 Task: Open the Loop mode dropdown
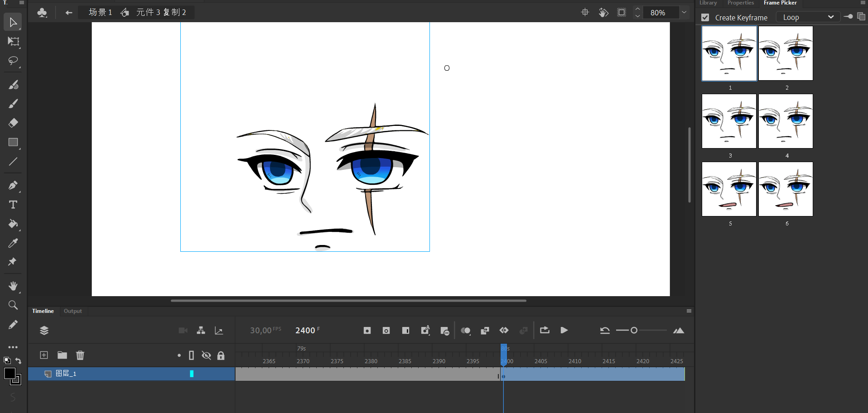pyautogui.click(x=808, y=17)
